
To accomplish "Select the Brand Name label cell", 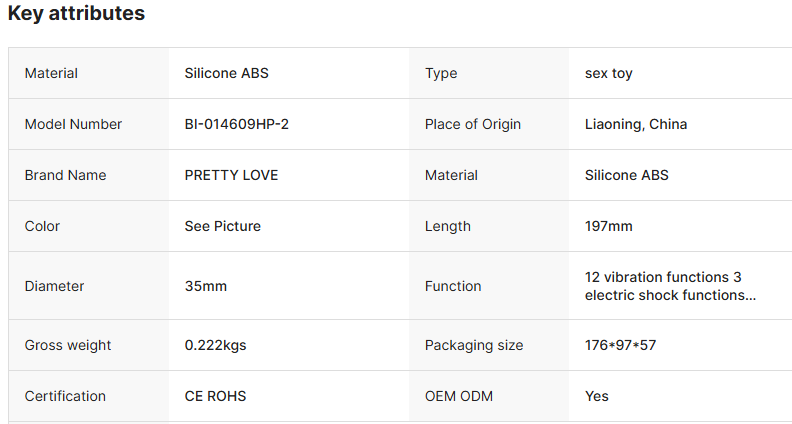I will 65,175.
